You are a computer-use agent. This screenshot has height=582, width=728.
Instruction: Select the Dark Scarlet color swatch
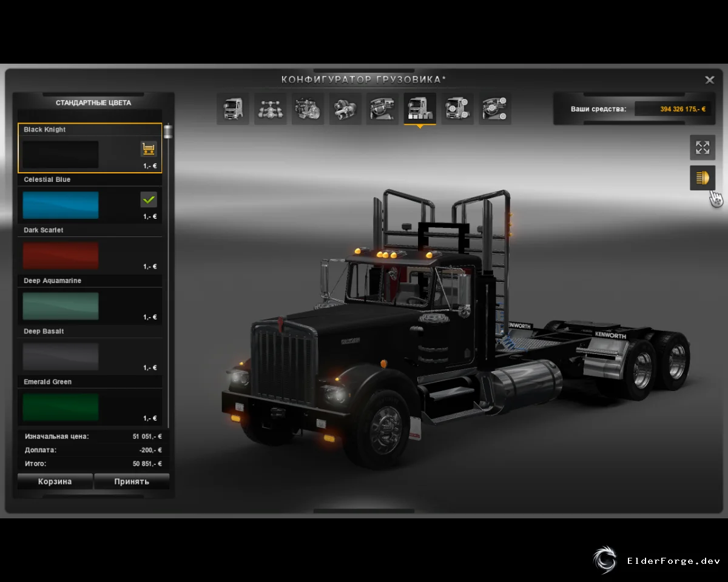pyautogui.click(x=61, y=255)
